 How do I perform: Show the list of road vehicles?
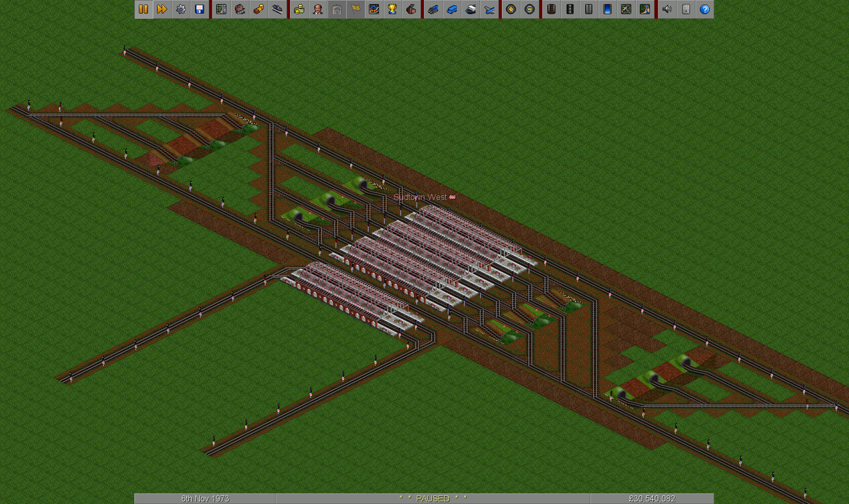451,9
